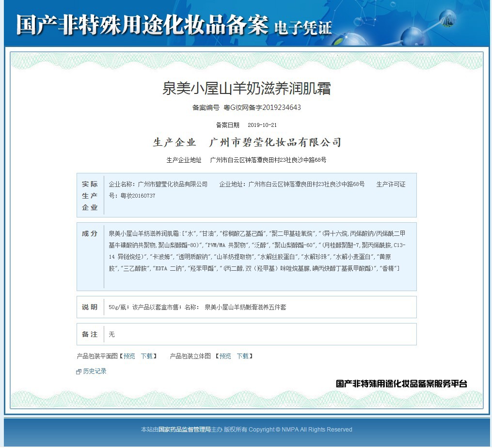This screenshot has height=448, width=492.
Task: Click the banner title 国产非特殊用途化妆品备案
Action: click(x=142, y=24)
